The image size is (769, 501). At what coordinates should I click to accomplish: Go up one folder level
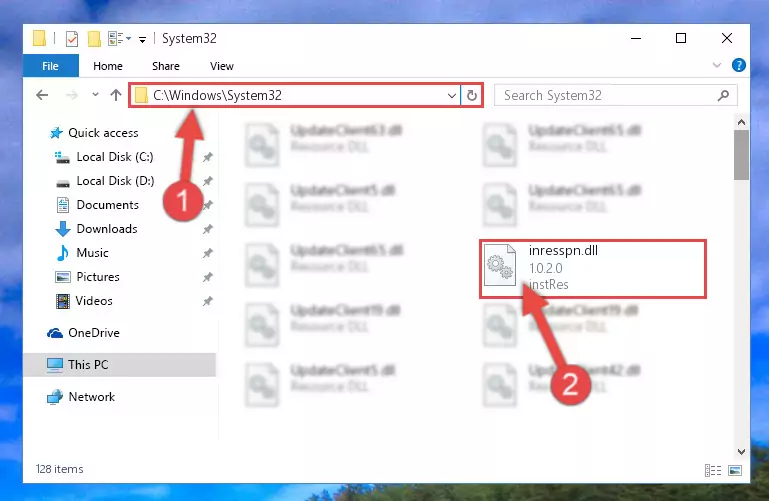pos(116,95)
